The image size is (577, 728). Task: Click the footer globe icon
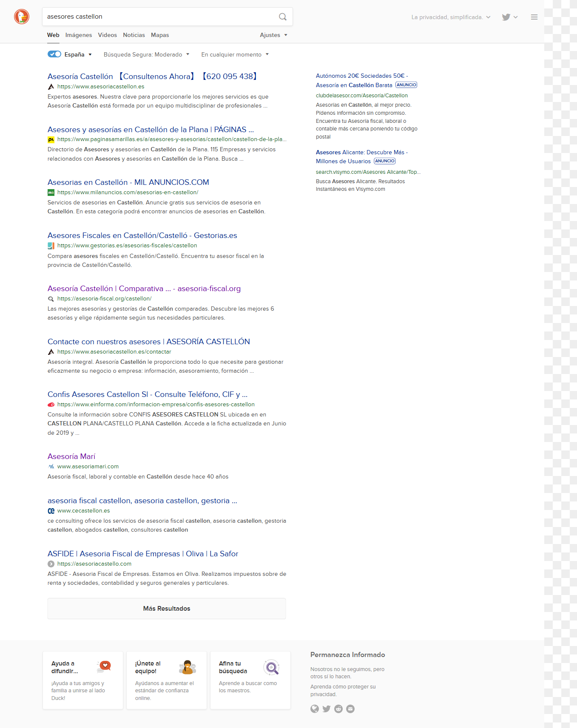point(315,708)
